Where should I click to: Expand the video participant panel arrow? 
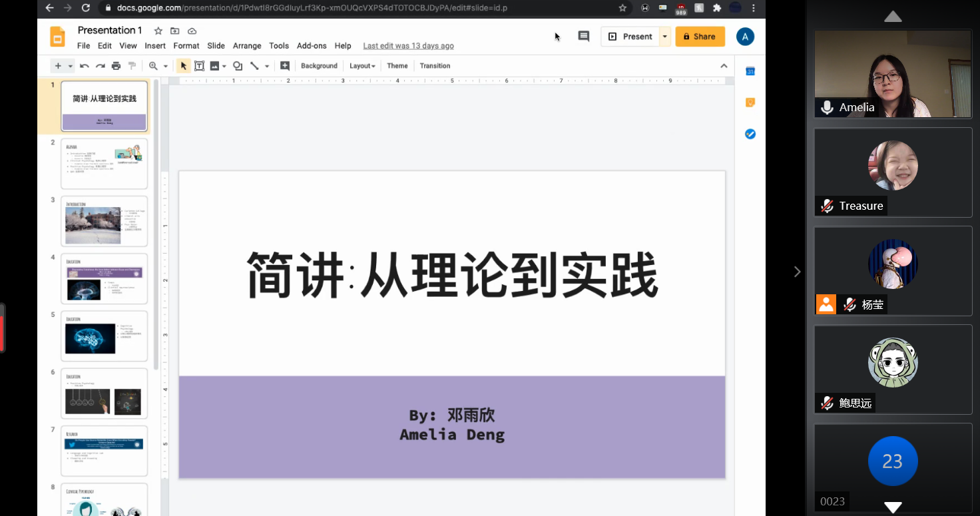(797, 272)
